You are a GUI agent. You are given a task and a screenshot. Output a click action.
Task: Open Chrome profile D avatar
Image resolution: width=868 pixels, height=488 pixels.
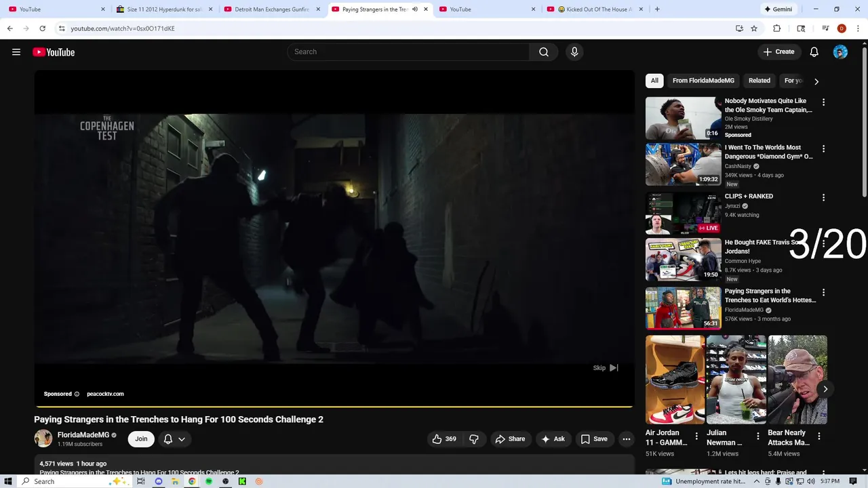tap(842, 28)
